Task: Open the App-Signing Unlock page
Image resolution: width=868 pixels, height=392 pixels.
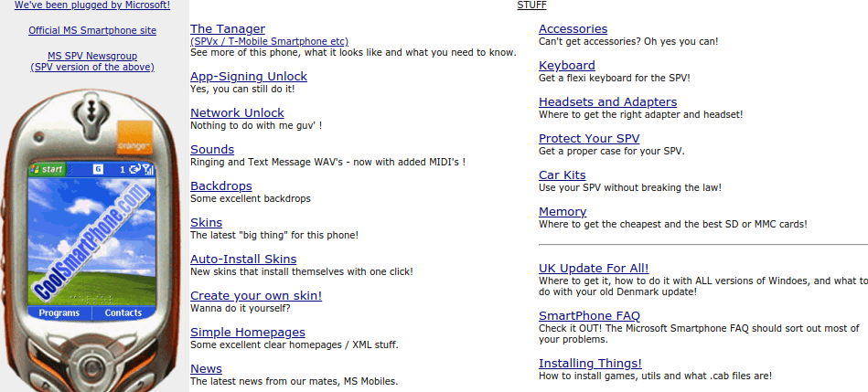Action: [249, 77]
